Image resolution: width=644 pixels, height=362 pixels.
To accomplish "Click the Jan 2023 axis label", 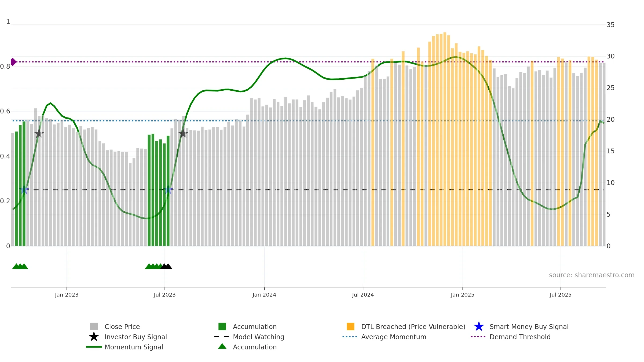I will point(67,295).
